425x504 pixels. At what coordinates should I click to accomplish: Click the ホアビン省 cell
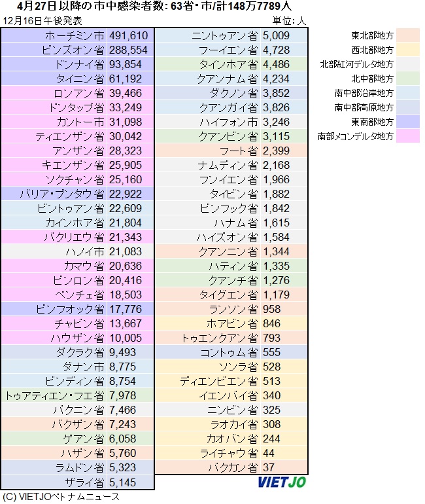click(x=232, y=324)
